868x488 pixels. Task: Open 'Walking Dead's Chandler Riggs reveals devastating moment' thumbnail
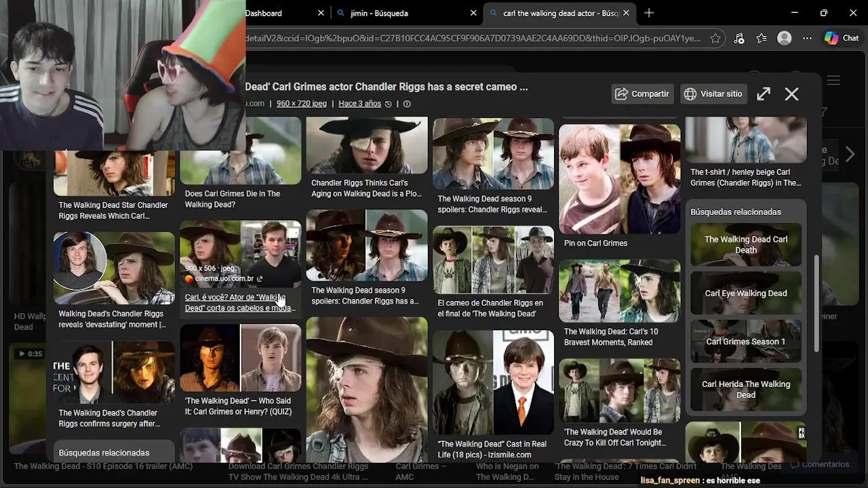click(114, 268)
